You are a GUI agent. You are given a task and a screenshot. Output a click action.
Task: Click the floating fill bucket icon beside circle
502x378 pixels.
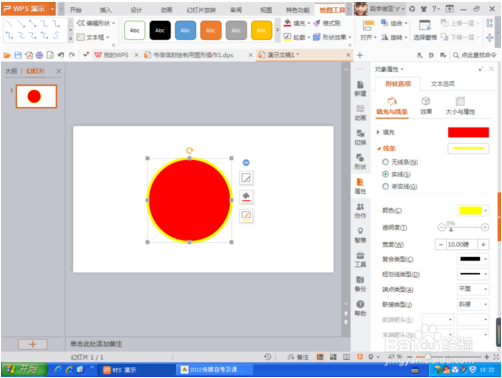click(246, 197)
